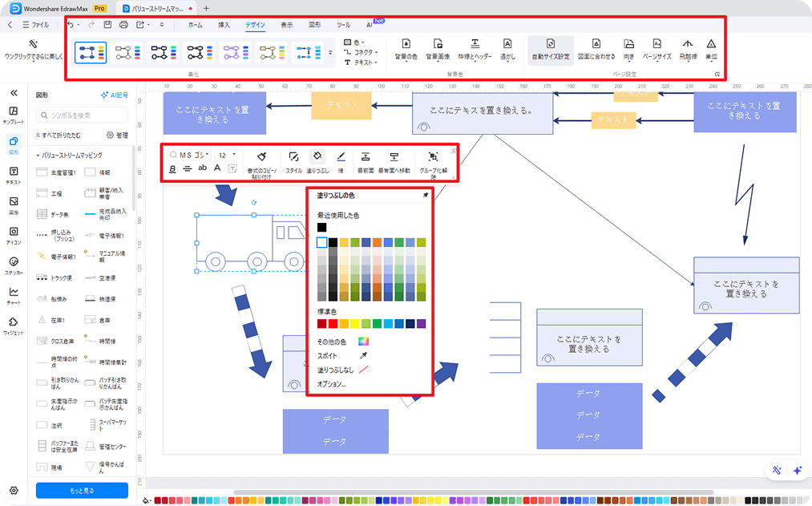The image size is (812, 506).
Task: Switch to the 挿入 ribbon tab
Action: tap(224, 25)
